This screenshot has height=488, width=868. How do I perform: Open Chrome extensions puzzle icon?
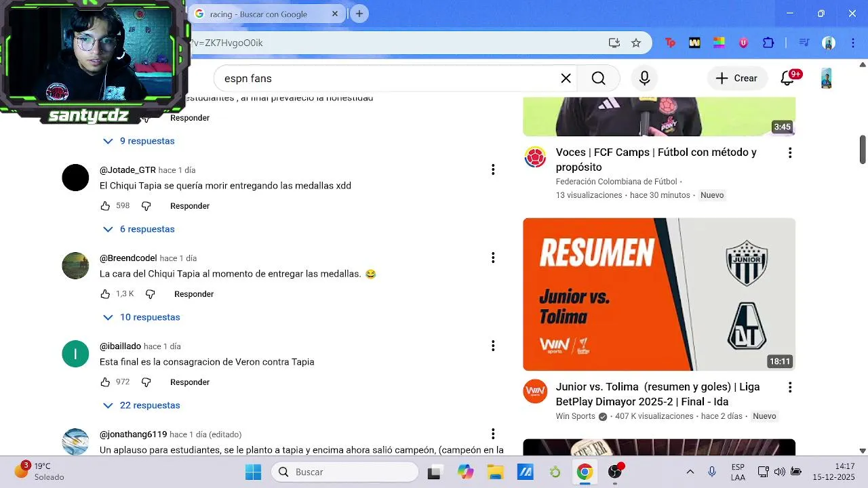[768, 43]
